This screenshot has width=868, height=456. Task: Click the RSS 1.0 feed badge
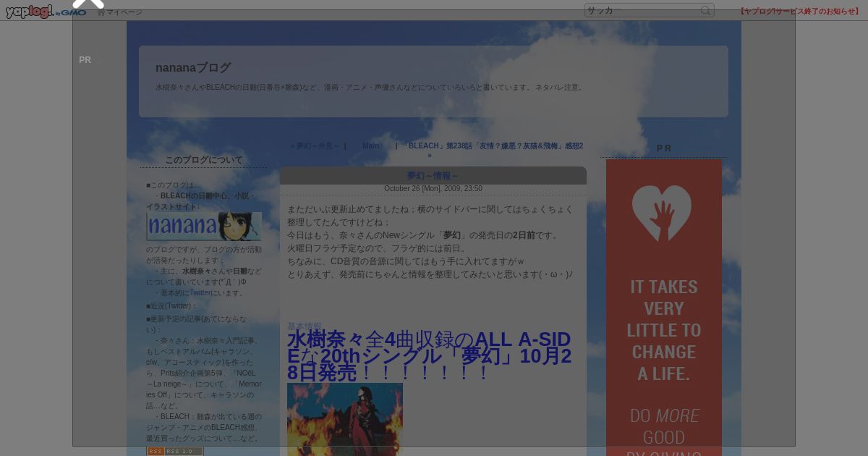[175, 451]
